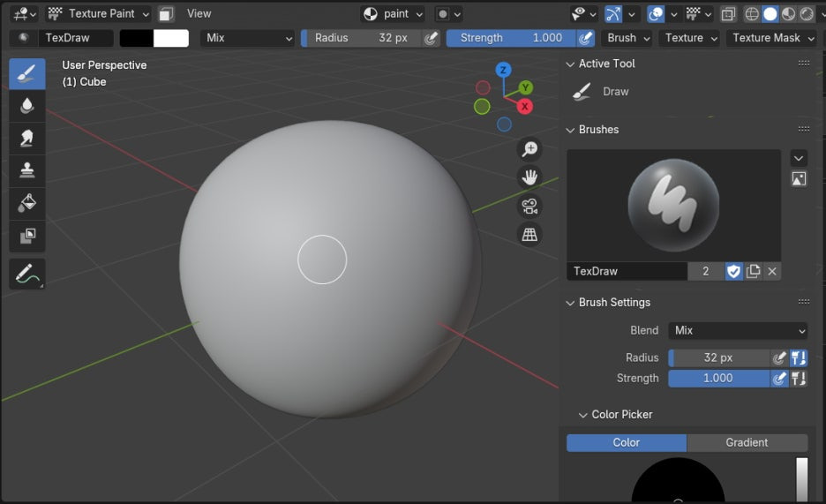
Task: Open the texture paint overlay options dropdown
Action: click(x=700, y=14)
